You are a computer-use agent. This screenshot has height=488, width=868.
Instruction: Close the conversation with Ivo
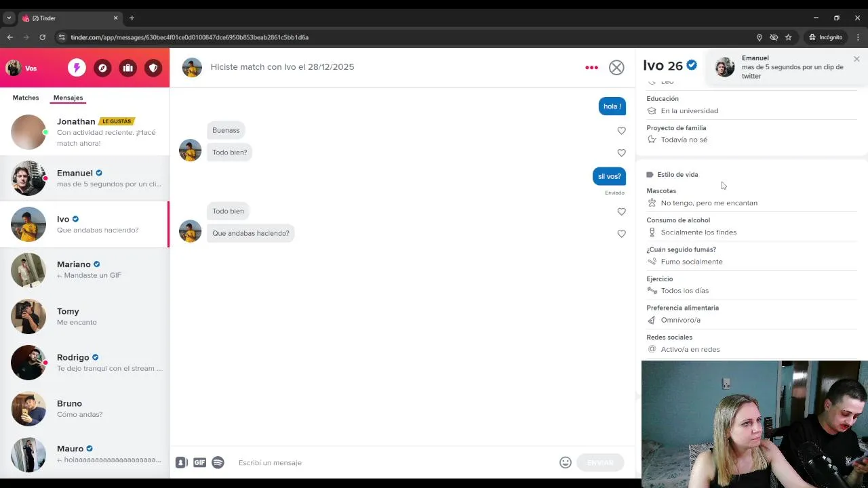coord(616,67)
